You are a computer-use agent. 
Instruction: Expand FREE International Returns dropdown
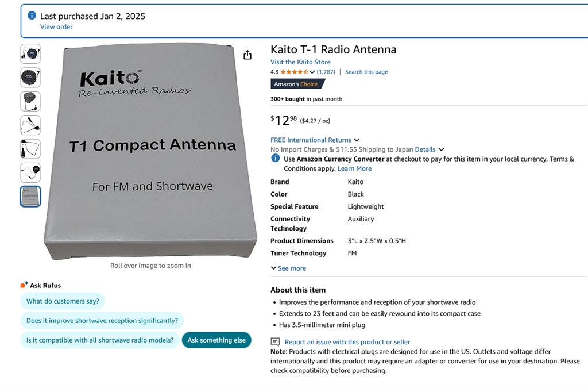click(357, 140)
